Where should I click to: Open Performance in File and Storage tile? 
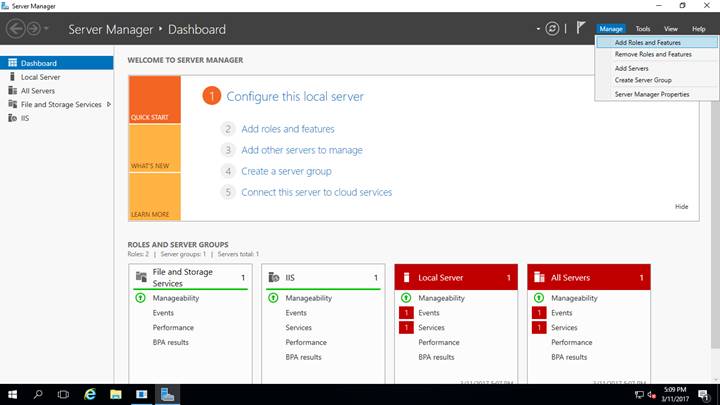click(x=173, y=327)
